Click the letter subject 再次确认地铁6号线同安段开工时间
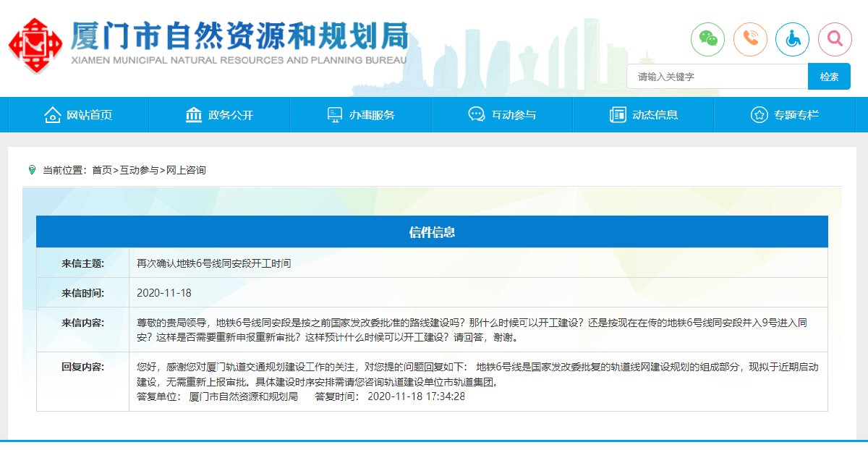Screen dimensions: 868x450 213,263
